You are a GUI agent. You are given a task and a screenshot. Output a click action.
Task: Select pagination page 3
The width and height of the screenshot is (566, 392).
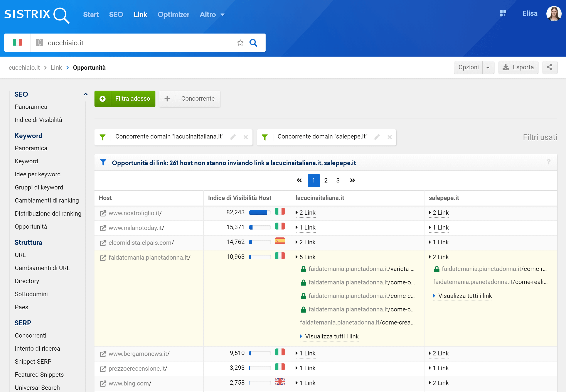pos(338,181)
